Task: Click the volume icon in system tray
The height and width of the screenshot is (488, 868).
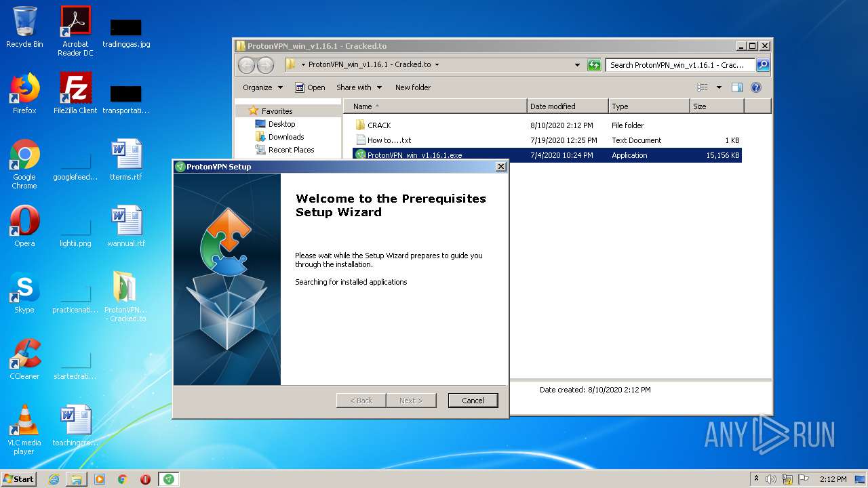Action: point(770,479)
